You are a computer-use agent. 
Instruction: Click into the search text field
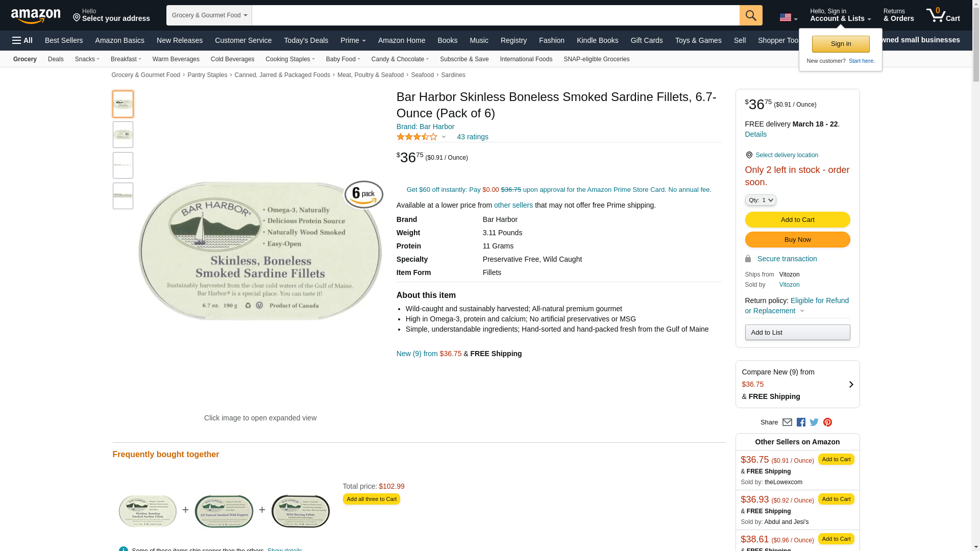pos(495,15)
